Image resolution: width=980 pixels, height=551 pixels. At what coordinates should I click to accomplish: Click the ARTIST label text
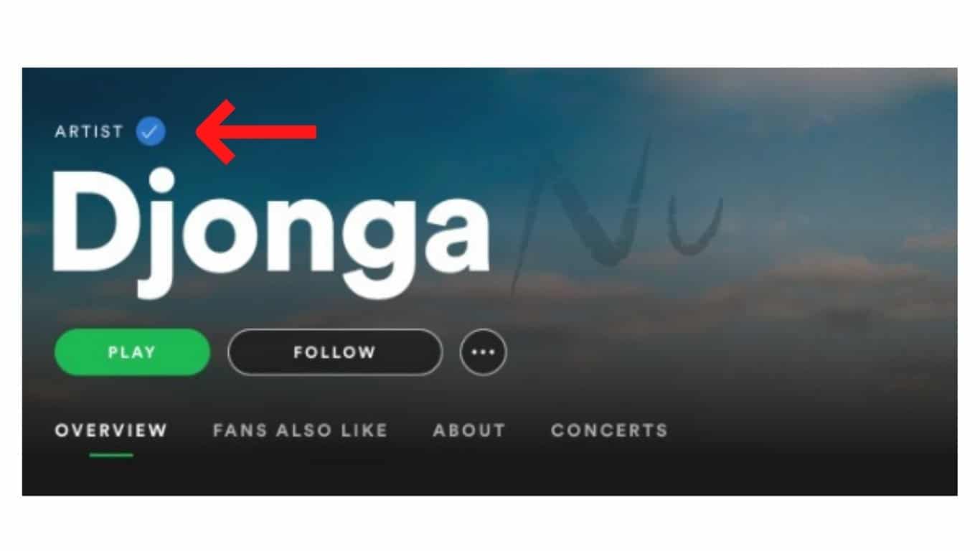89,131
